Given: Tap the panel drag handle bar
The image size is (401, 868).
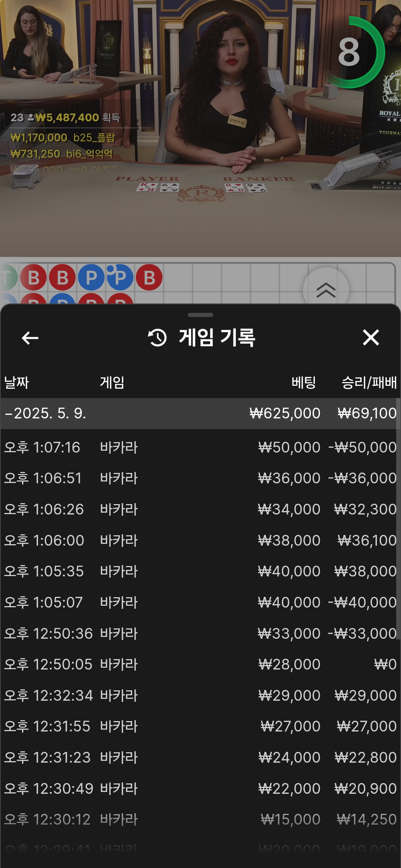Looking at the screenshot, I should coord(200,315).
